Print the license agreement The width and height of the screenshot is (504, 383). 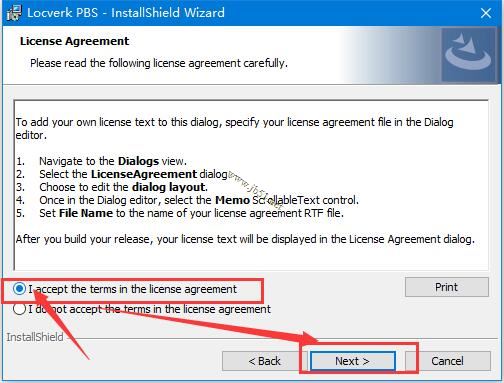coord(447,287)
